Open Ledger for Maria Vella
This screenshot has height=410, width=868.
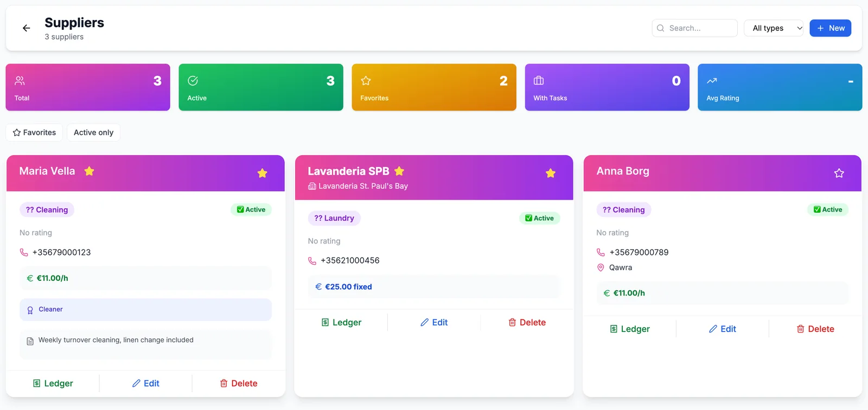coord(53,383)
